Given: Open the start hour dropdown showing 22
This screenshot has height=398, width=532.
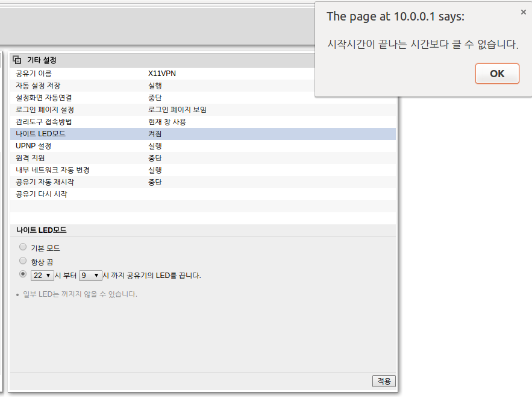Looking at the screenshot, I should click(42, 276).
